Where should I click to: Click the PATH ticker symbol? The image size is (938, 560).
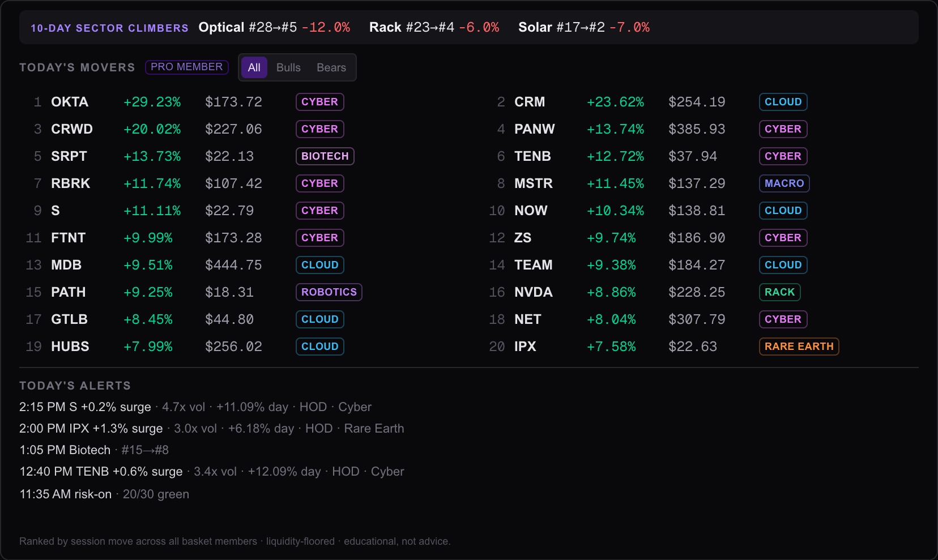[69, 292]
